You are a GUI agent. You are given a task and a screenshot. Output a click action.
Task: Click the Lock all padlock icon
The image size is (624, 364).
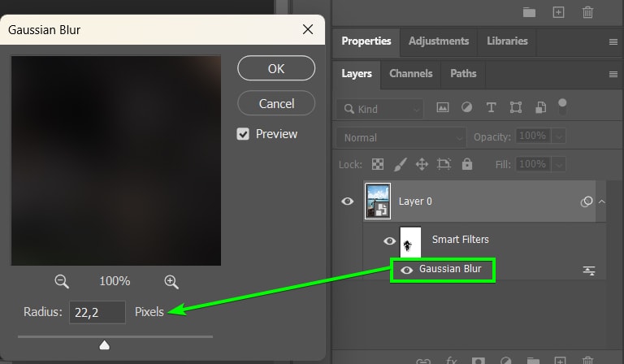click(467, 163)
